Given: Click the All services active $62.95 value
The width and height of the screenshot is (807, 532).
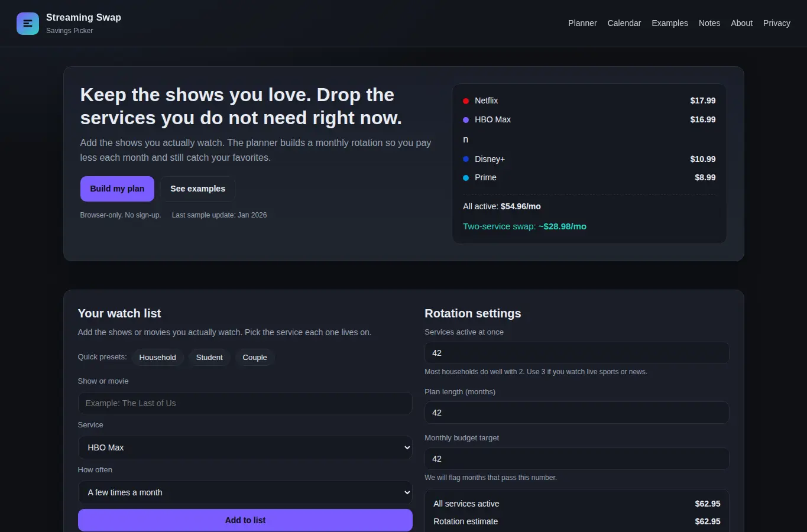Looking at the screenshot, I should click(x=708, y=504).
